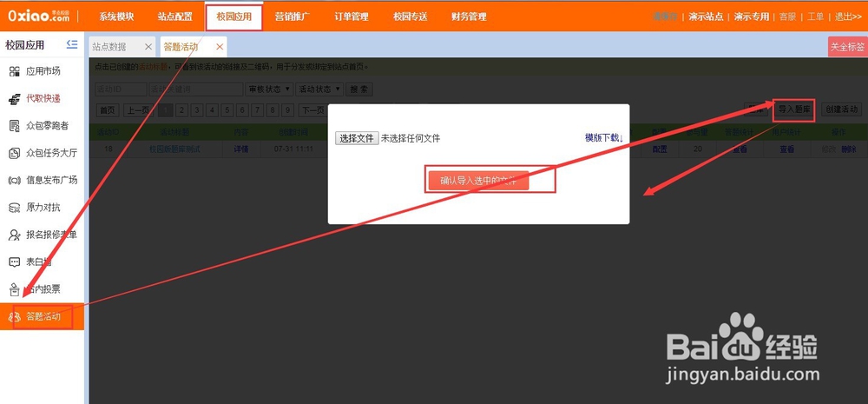The width and height of the screenshot is (868, 404).
Task: Click the 众包任务大厅 sidebar icon
Action: point(15,153)
